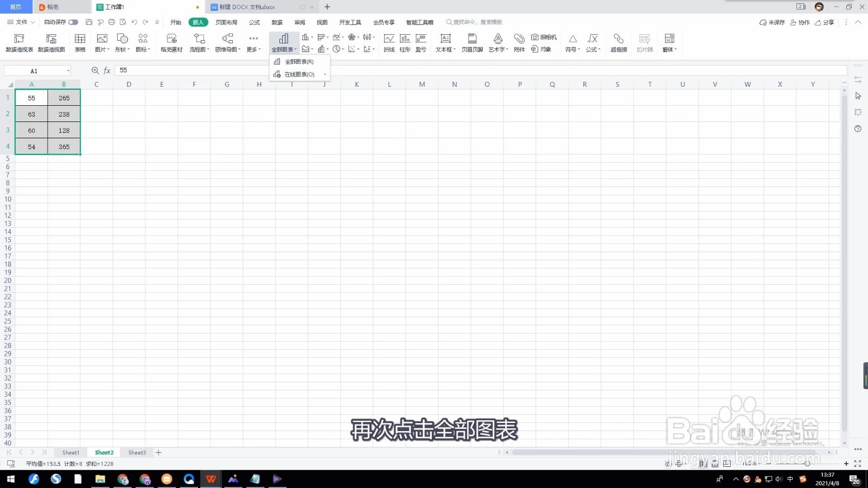Viewport: 868px width, 488px height.
Task: Click the 思维导图 mind map icon
Action: coord(228,38)
